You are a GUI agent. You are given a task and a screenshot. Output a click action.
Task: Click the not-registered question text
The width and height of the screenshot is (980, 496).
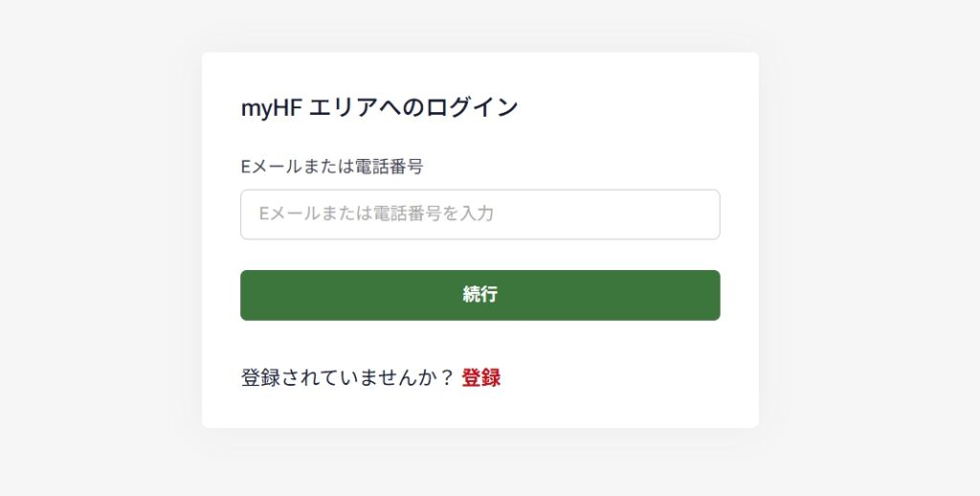click(x=346, y=378)
